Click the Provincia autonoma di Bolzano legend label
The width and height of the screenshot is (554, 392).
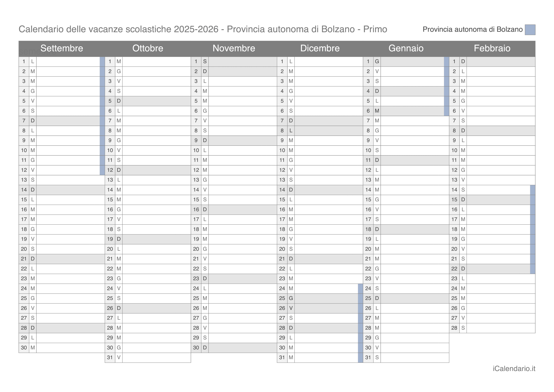pos(473,30)
